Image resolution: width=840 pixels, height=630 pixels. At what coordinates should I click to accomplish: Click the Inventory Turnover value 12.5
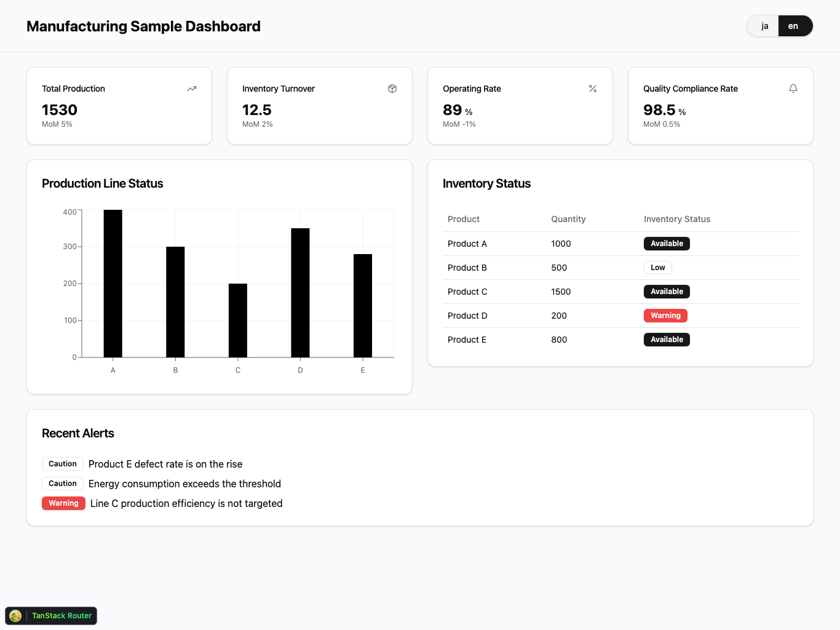point(257,110)
